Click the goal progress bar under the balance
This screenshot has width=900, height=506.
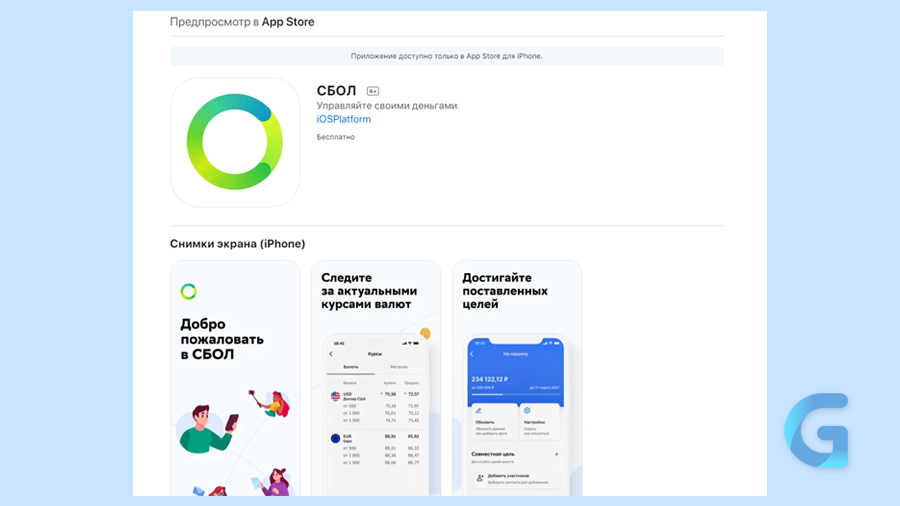515,394
